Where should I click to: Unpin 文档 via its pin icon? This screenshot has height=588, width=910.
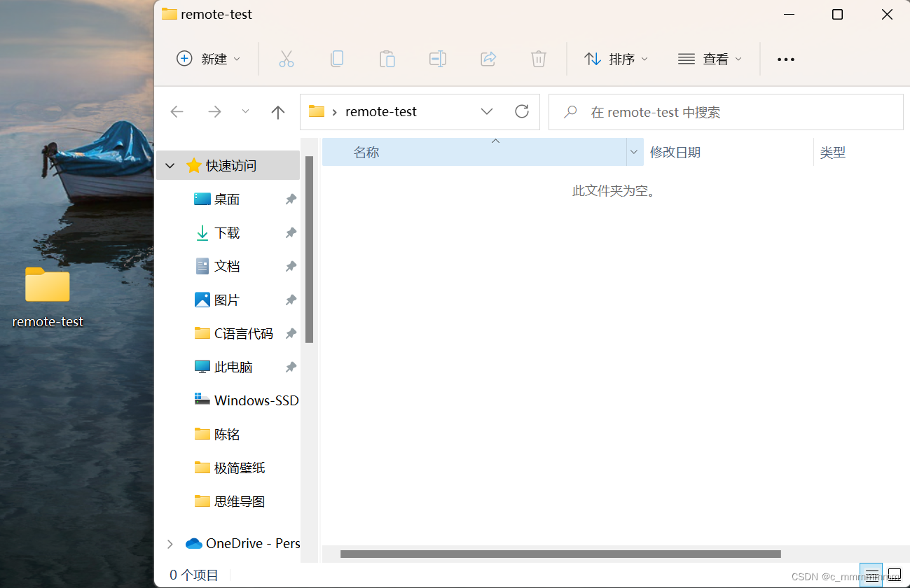[x=291, y=267]
